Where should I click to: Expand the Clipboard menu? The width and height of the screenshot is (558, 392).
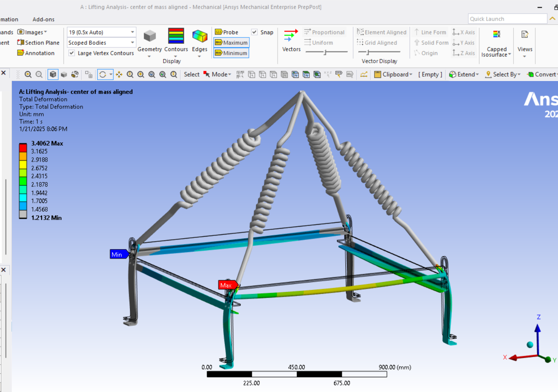(x=394, y=74)
